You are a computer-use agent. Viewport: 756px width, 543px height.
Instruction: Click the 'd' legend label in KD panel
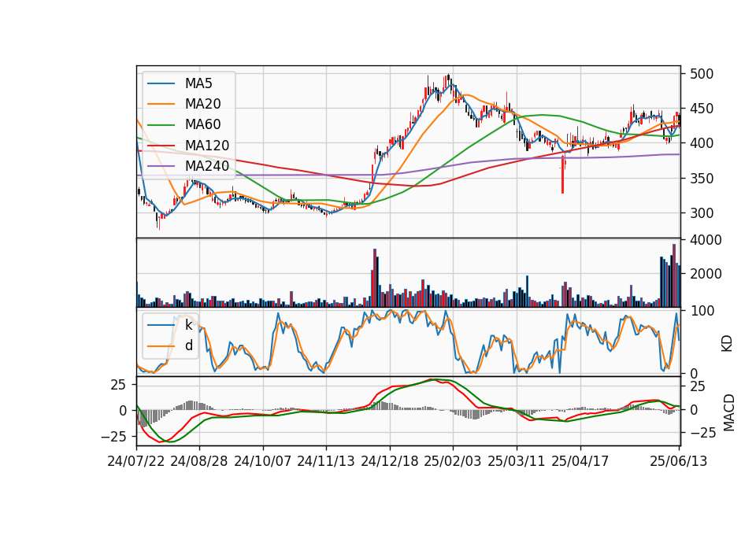188,345
